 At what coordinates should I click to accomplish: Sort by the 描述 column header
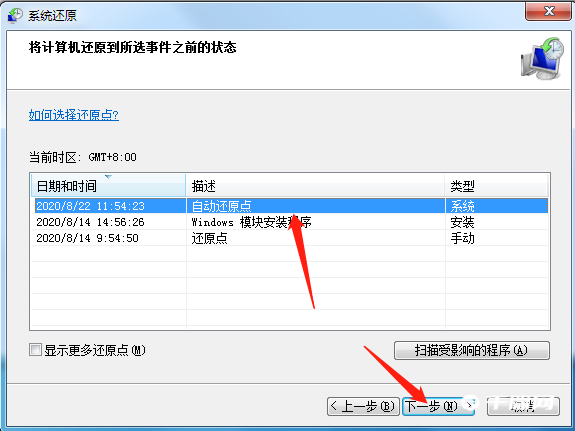point(315,186)
